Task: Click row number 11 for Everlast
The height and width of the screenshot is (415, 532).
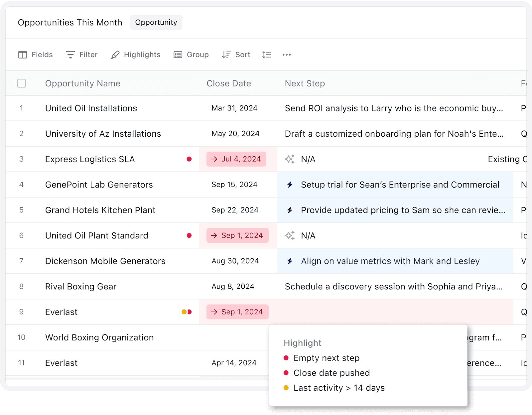Action: (x=22, y=363)
